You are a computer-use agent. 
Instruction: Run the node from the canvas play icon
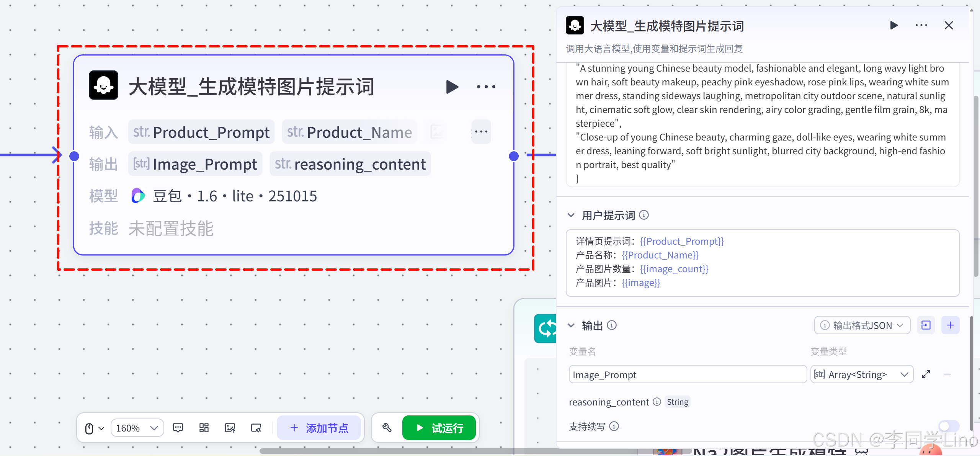point(452,87)
